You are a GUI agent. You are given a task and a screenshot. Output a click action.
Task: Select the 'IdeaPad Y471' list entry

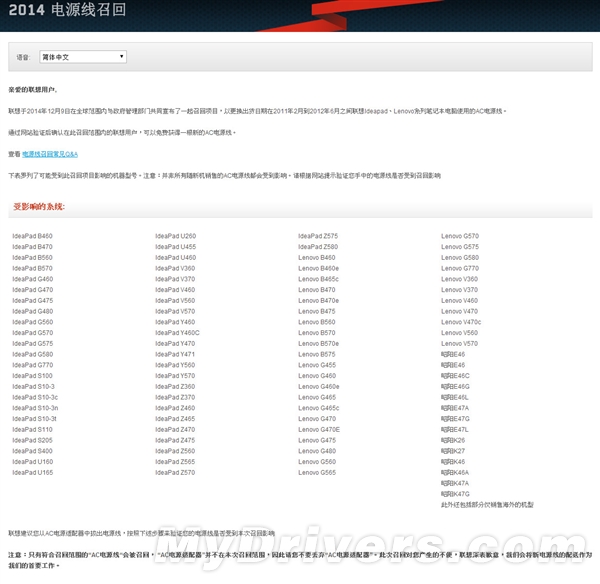click(x=175, y=354)
